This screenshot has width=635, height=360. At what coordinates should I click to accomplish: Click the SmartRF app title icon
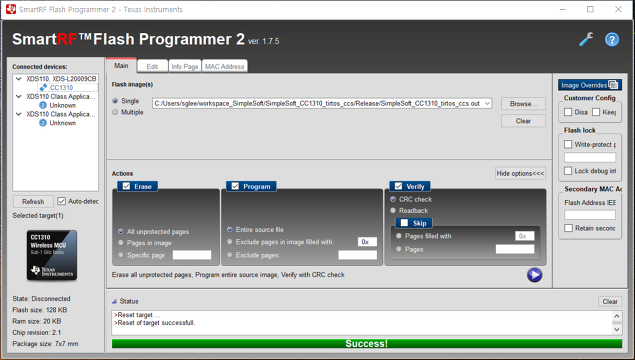(x=11, y=9)
